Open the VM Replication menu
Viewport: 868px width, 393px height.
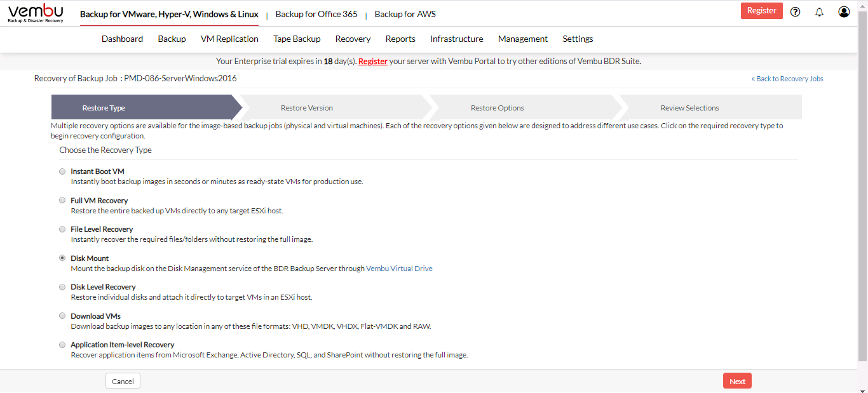click(x=229, y=39)
